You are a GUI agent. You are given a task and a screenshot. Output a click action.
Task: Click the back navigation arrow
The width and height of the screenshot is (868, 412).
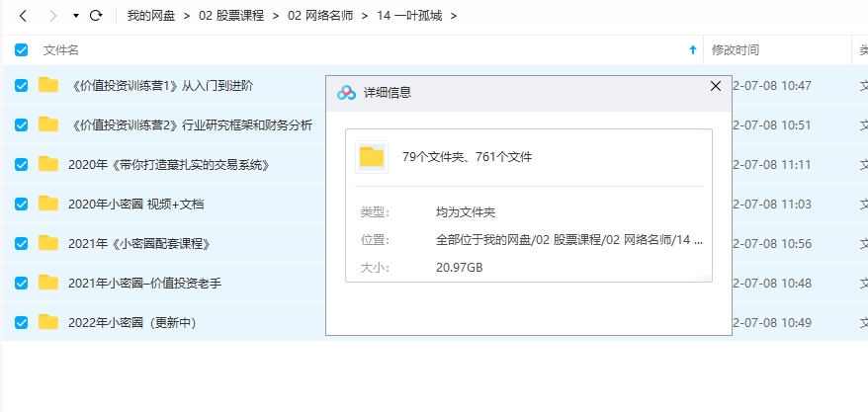tap(23, 16)
